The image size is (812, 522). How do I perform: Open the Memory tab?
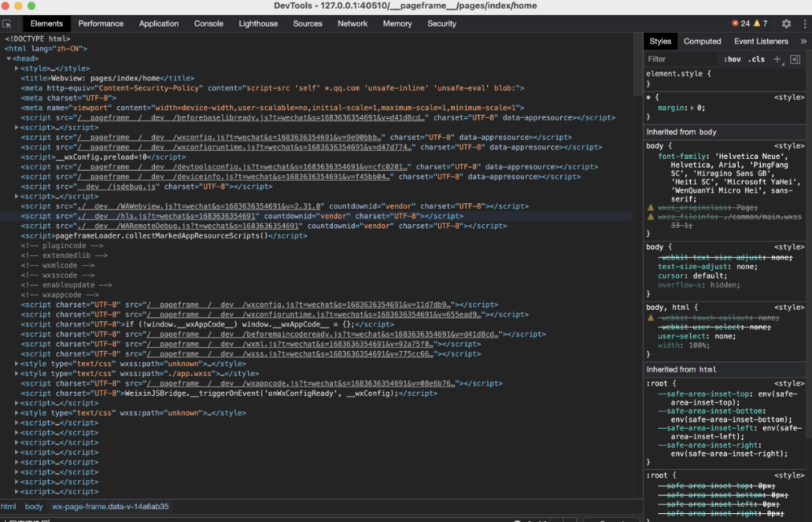(x=397, y=23)
